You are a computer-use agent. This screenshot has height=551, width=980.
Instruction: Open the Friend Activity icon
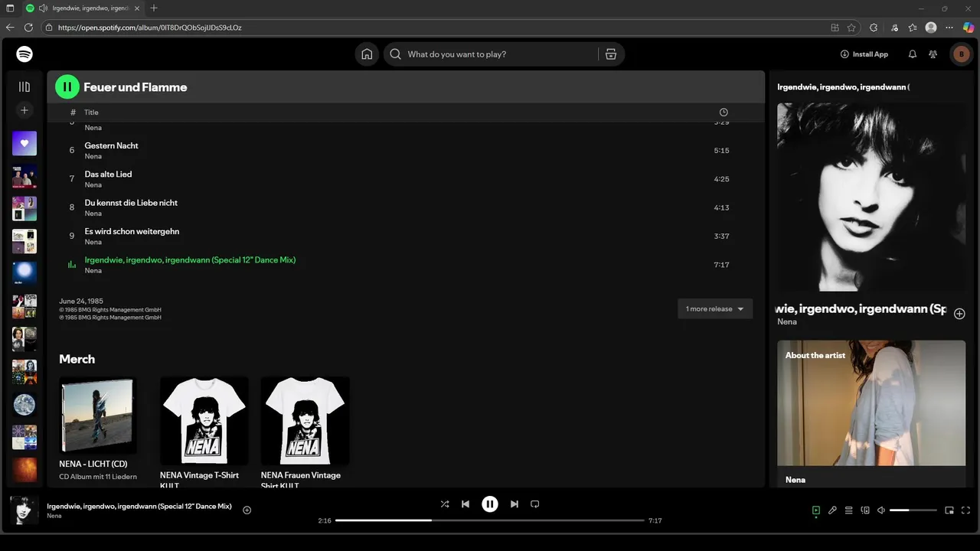933,54
